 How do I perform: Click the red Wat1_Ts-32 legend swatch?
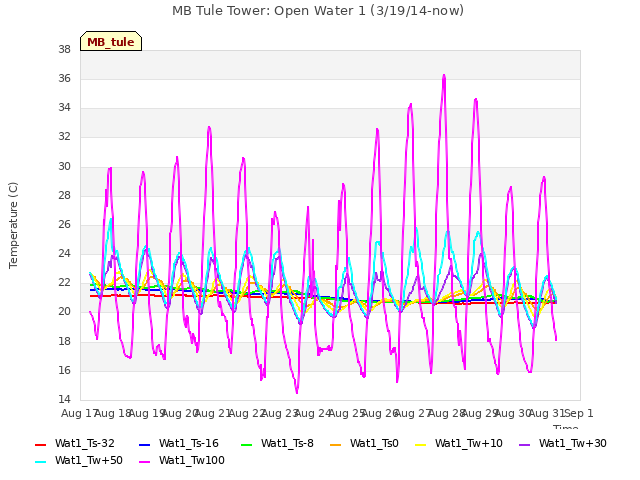(x=40, y=444)
